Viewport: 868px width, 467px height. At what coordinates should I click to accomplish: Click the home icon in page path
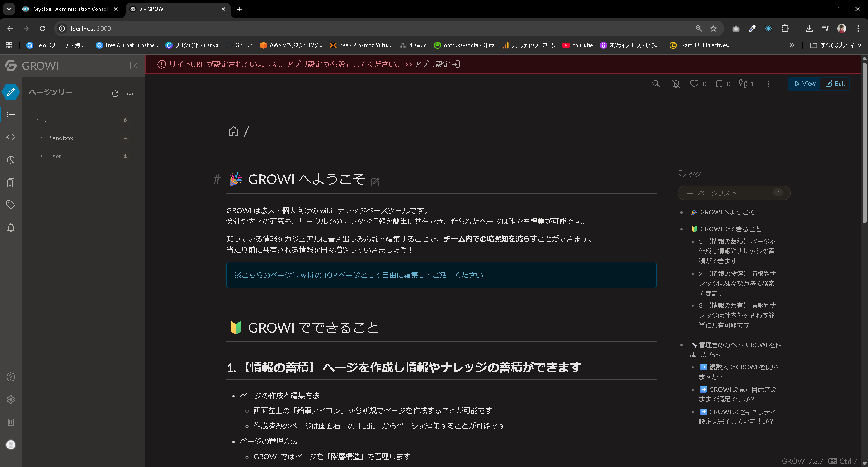[233, 131]
